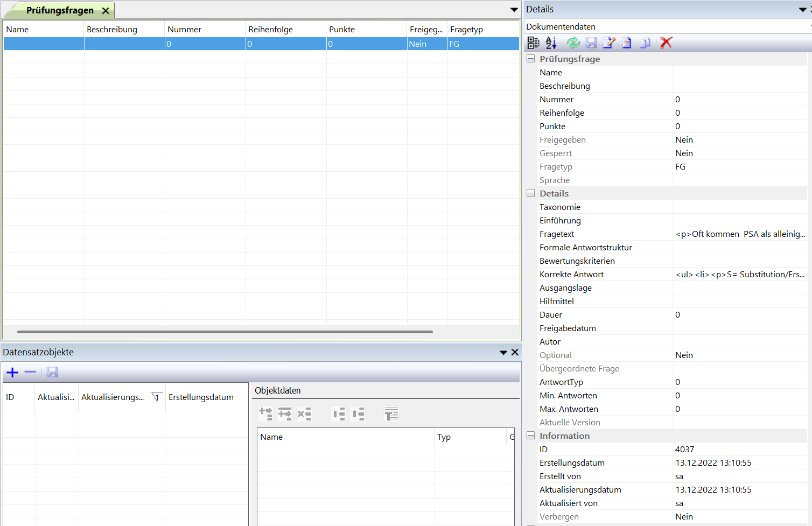Viewport: 812px width, 526px height.
Task: Edit the Reihenfolge property value
Action: [x=740, y=113]
